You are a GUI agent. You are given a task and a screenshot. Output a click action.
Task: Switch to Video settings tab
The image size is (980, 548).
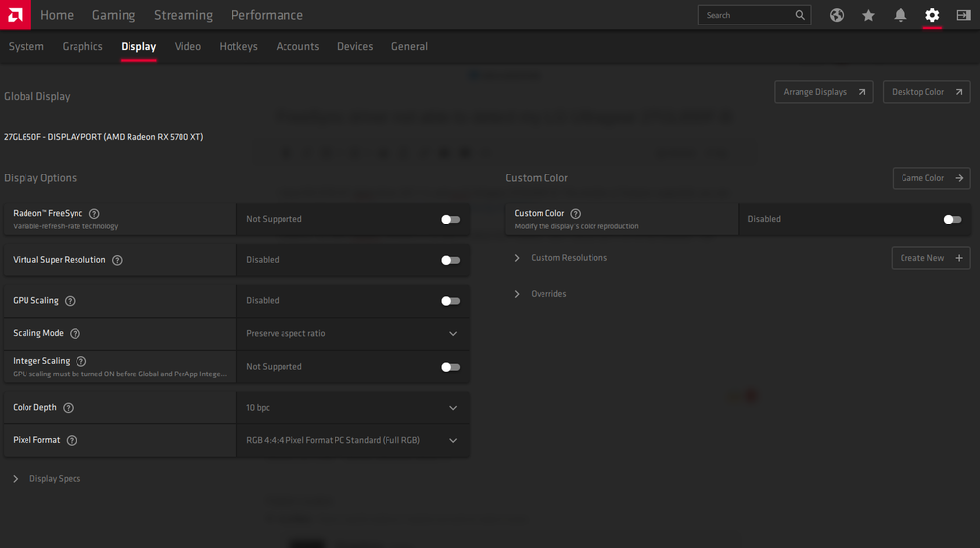tap(187, 46)
